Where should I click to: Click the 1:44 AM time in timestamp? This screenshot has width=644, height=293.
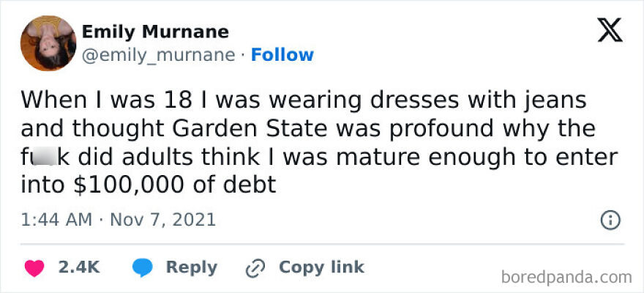[x=56, y=219]
